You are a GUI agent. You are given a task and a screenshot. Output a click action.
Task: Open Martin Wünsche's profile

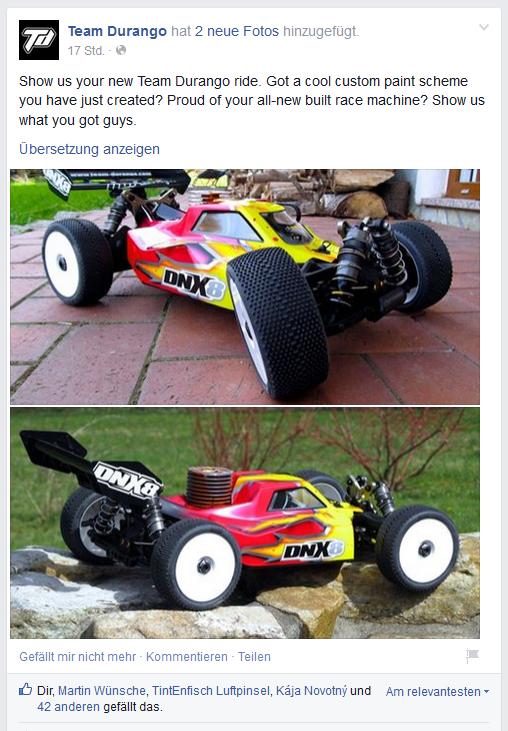coord(102,690)
